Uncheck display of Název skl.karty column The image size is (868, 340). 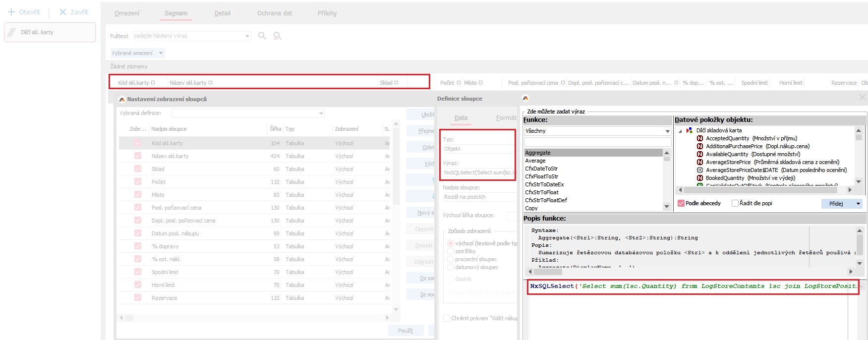(138, 156)
